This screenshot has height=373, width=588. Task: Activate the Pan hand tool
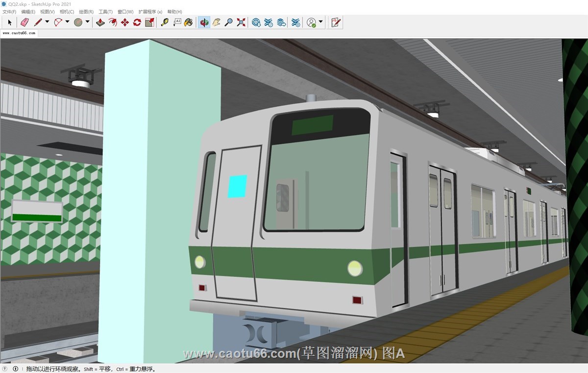216,22
